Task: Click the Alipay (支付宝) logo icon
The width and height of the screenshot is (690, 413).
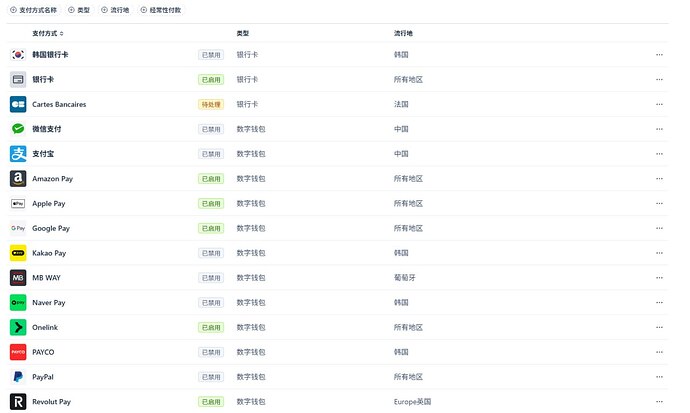Action: 18,154
